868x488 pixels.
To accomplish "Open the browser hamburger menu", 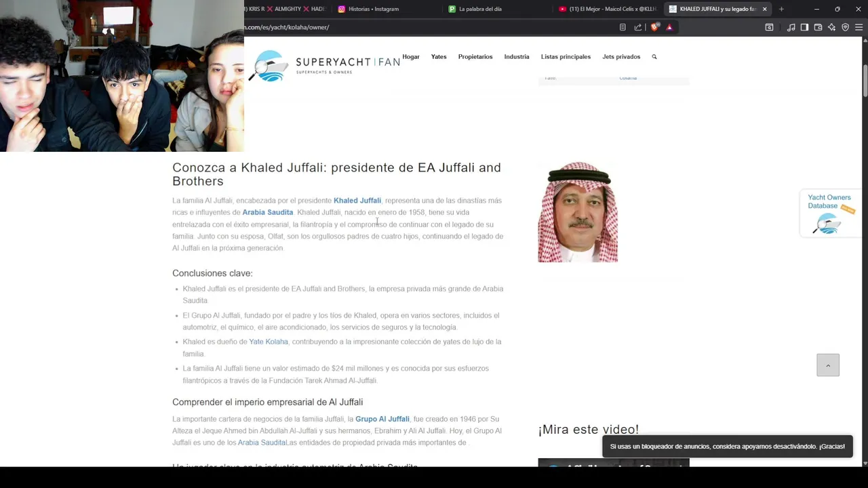I will tap(859, 27).
